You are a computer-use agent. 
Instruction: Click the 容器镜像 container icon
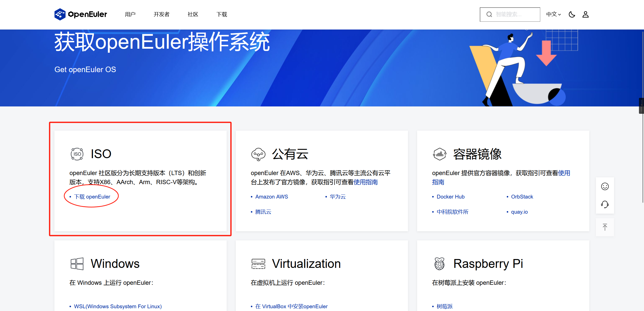pos(439,154)
